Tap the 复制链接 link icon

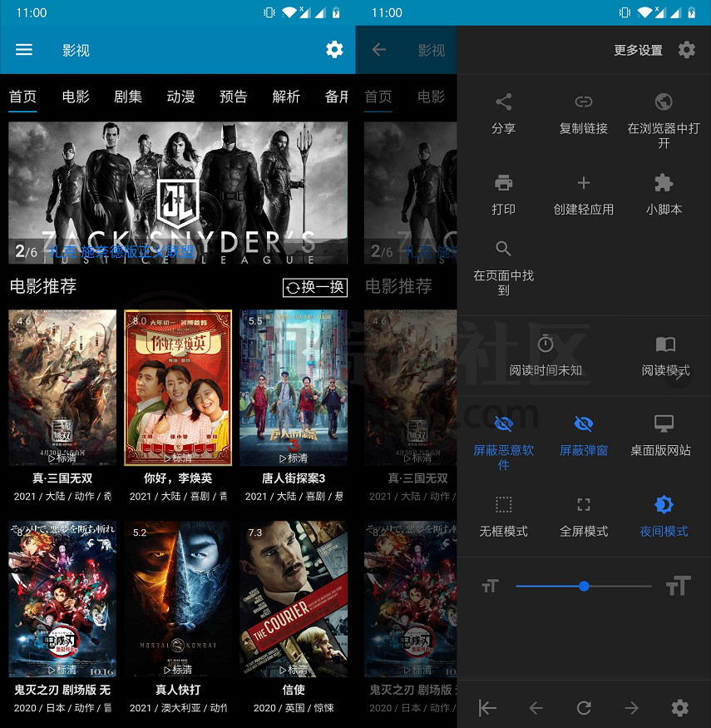584,102
